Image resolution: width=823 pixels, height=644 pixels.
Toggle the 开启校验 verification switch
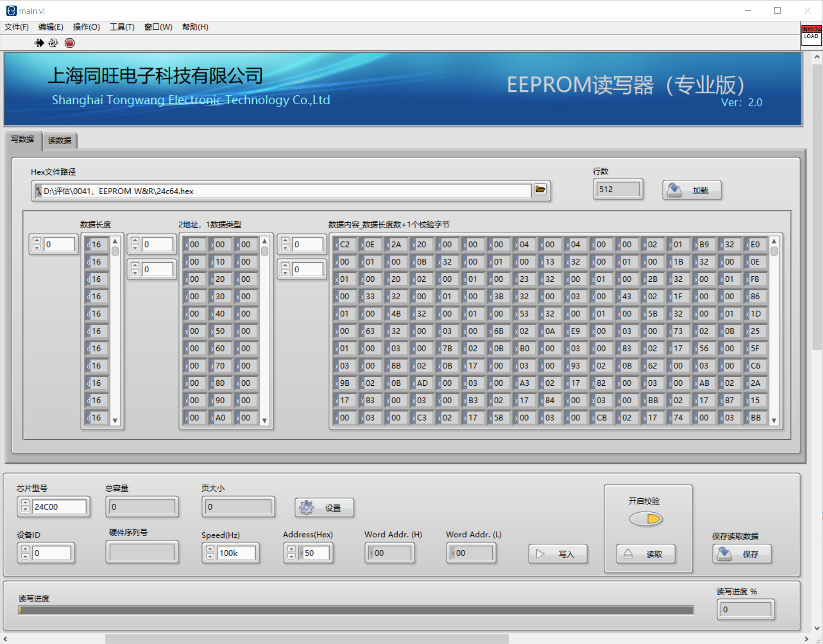coord(645,519)
